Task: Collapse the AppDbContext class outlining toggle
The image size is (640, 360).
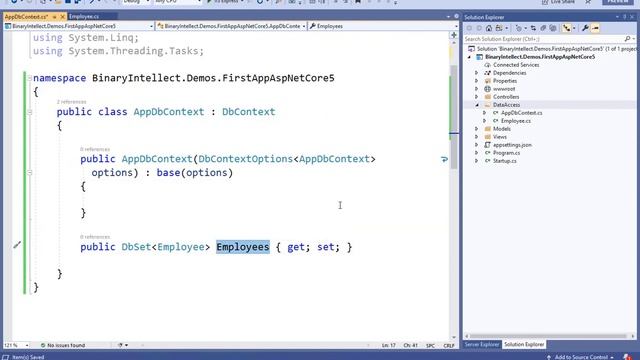Action: pos(29,112)
